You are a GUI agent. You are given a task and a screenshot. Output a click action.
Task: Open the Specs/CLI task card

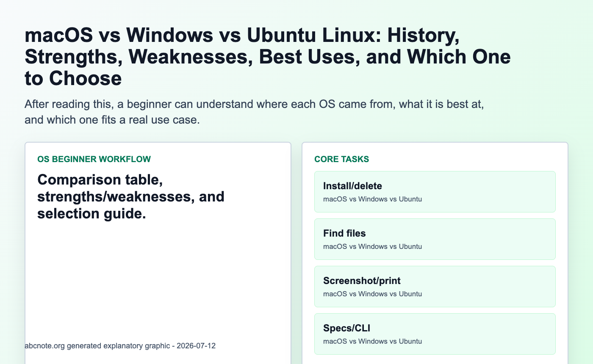pos(435,334)
